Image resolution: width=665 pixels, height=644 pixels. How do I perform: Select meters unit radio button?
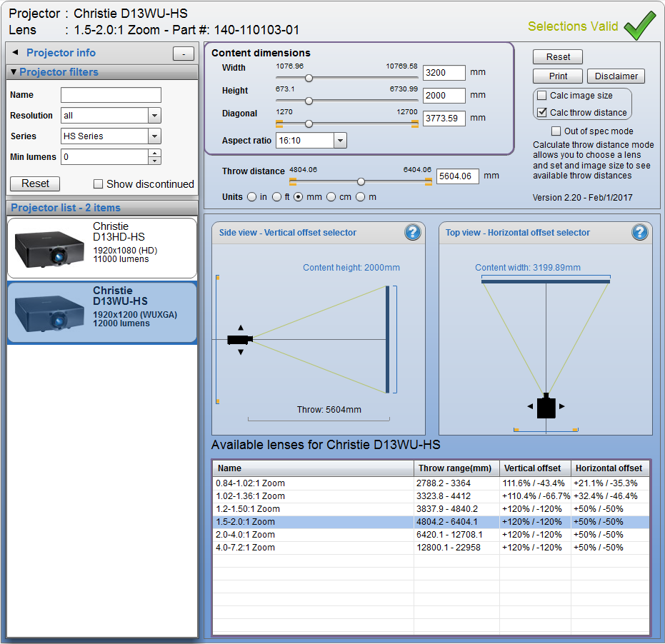(361, 197)
